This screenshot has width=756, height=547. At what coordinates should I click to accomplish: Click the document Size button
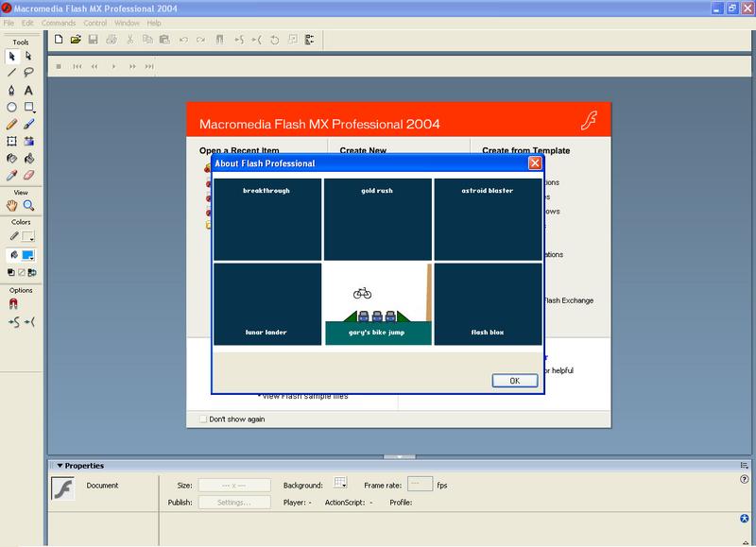[x=234, y=485]
